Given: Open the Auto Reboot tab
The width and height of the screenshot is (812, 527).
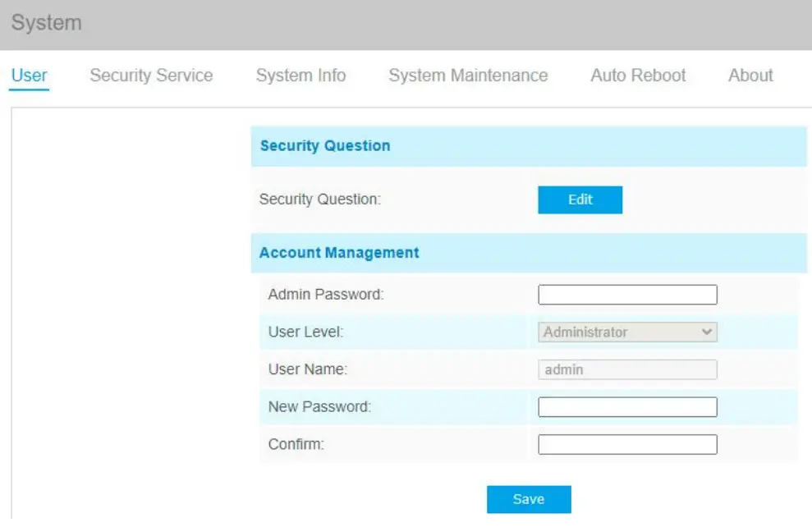Looking at the screenshot, I should point(638,76).
